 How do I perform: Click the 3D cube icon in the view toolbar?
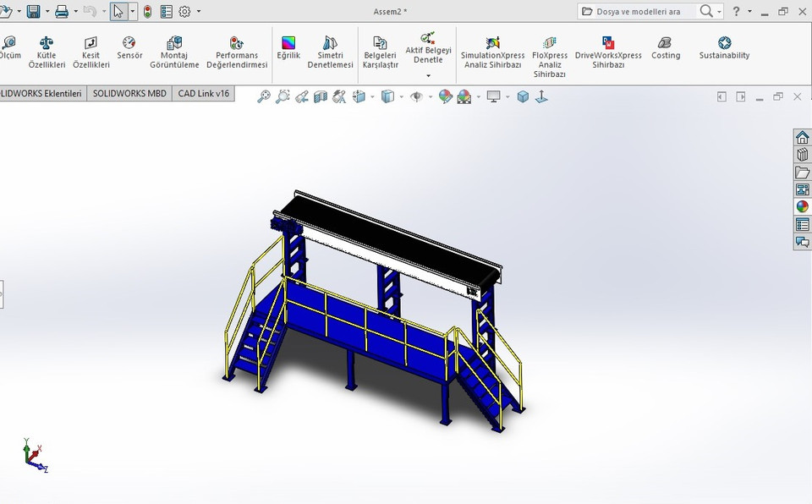pyautogui.click(x=523, y=96)
